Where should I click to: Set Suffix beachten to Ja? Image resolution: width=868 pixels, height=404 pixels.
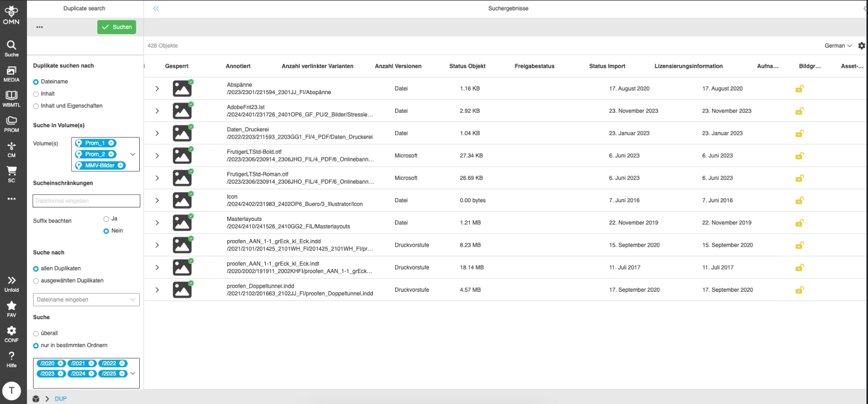(106, 219)
